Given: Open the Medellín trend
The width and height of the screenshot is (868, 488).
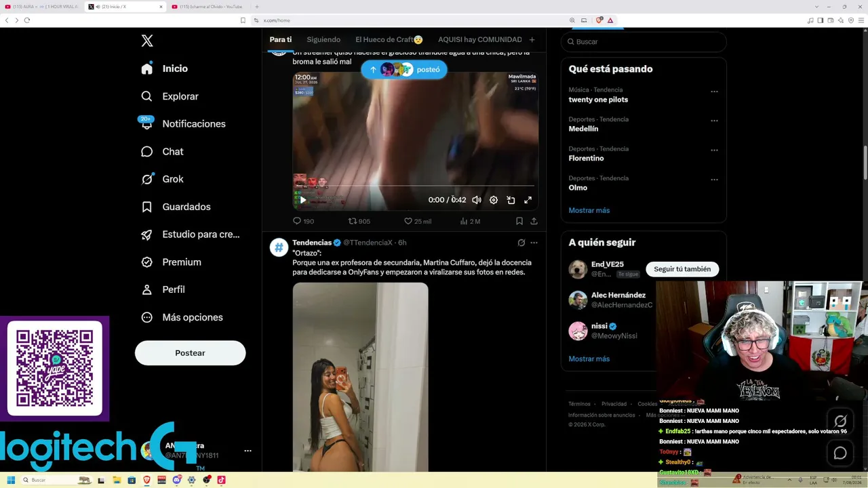Looking at the screenshot, I should coord(583,129).
